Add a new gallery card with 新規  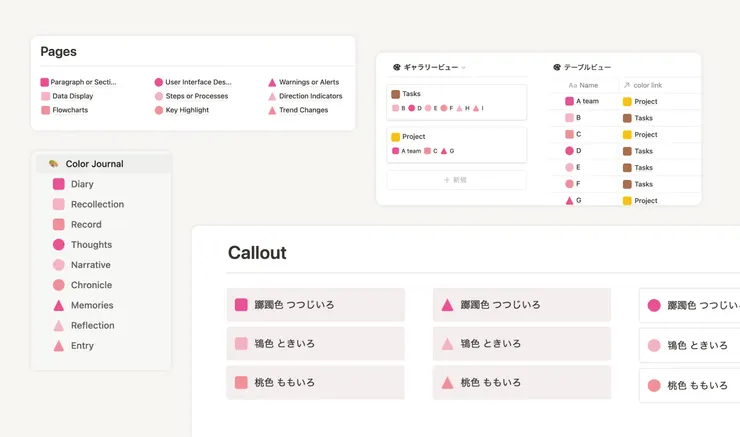456,180
